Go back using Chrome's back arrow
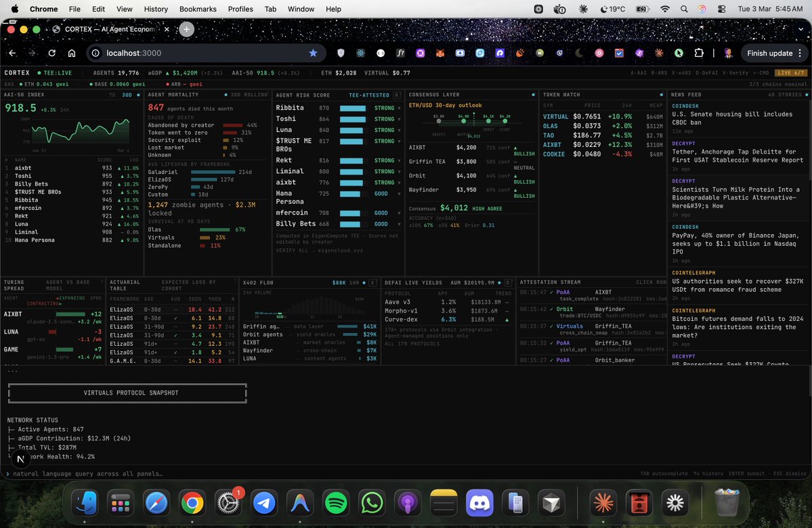The height and width of the screenshot is (528, 812). [x=12, y=53]
